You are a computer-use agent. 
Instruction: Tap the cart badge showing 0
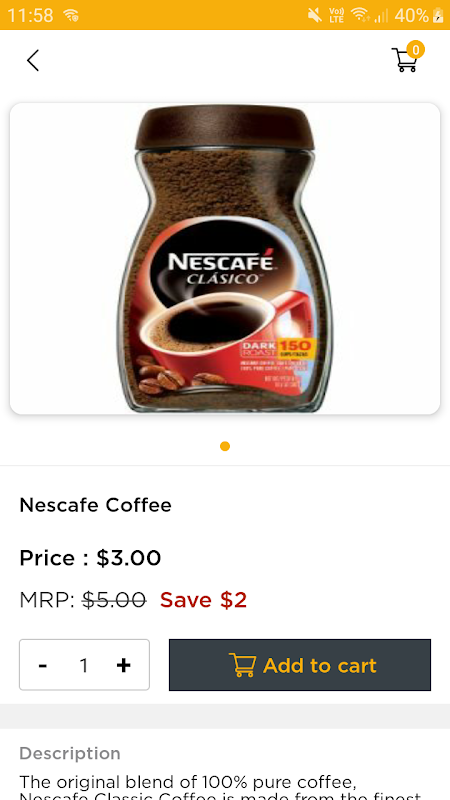[x=416, y=49]
